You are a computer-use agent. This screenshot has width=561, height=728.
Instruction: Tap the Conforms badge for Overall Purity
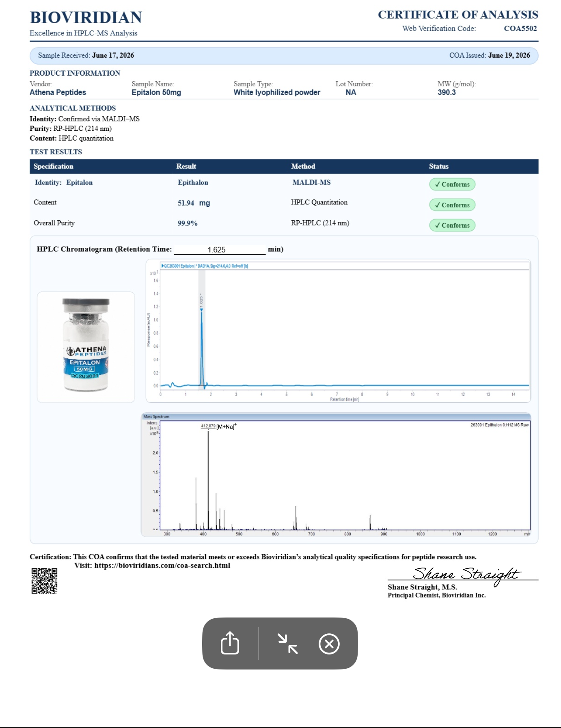click(x=452, y=225)
